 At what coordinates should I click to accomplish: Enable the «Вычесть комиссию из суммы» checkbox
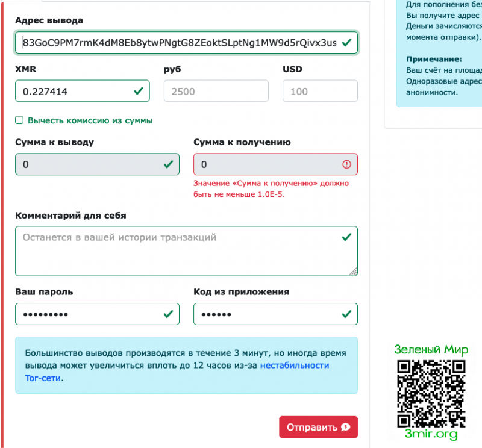tap(19, 120)
